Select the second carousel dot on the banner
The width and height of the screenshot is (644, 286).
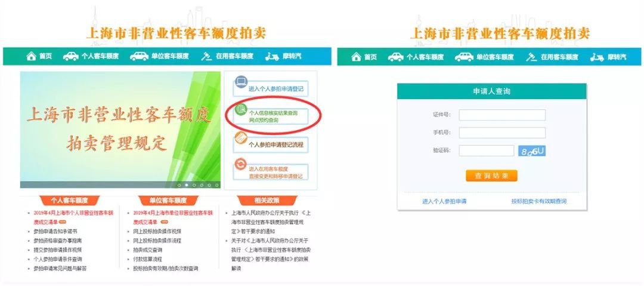(x=187, y=185)
